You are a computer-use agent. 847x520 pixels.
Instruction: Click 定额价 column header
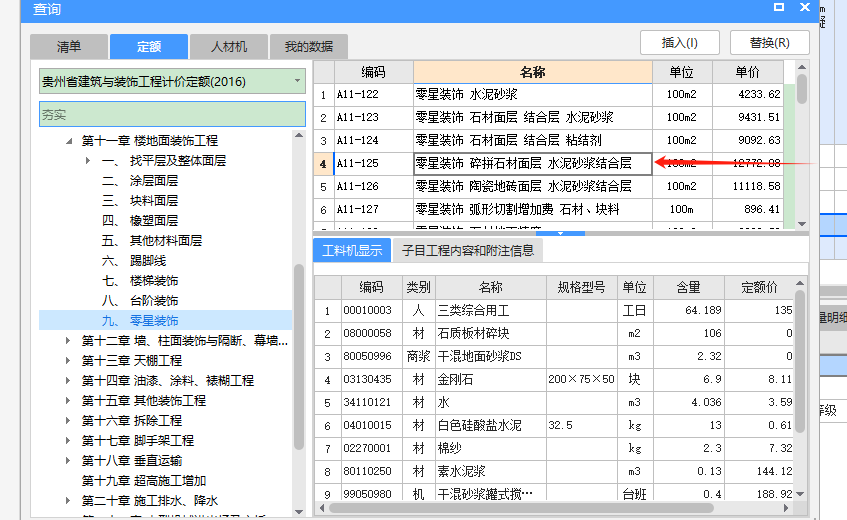click(759, 287)
